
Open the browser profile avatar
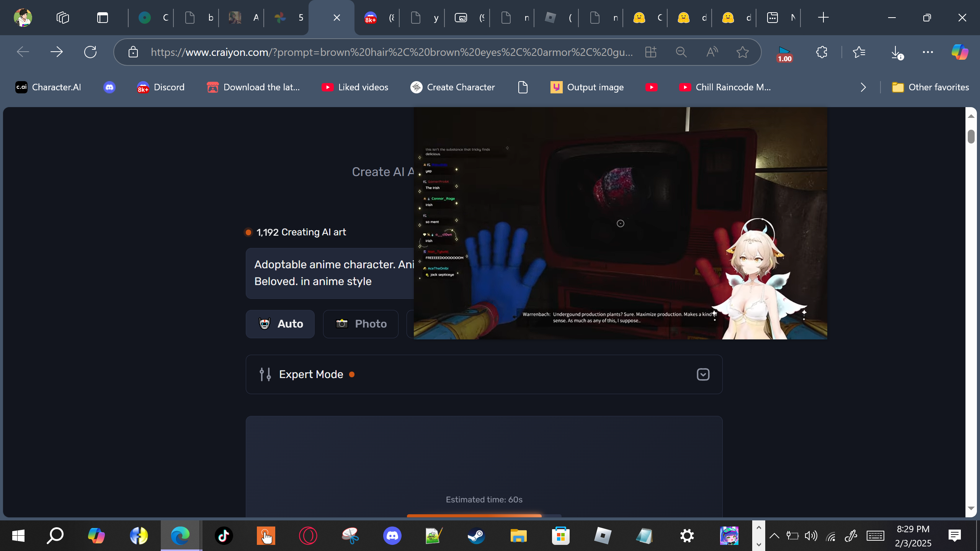coord(23,18)
